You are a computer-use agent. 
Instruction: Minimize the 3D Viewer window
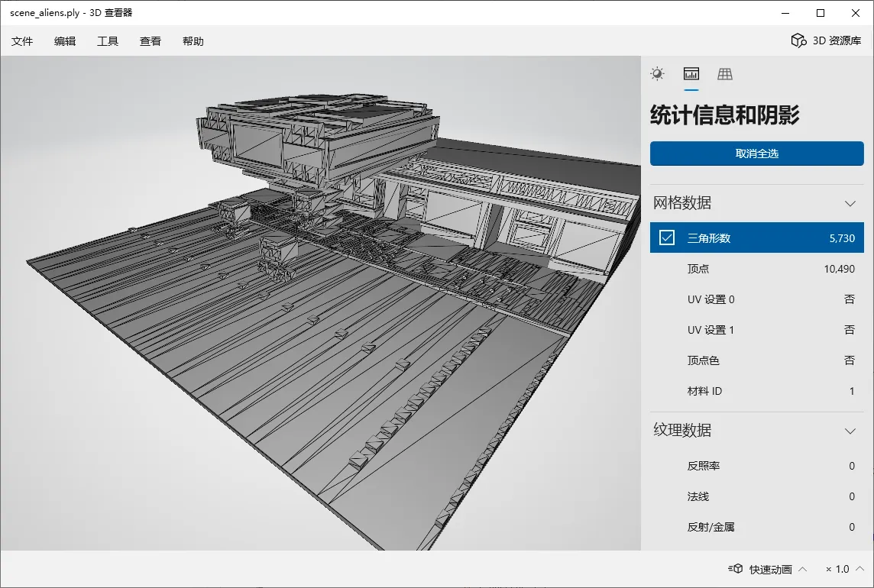click(x=786, y=13)
